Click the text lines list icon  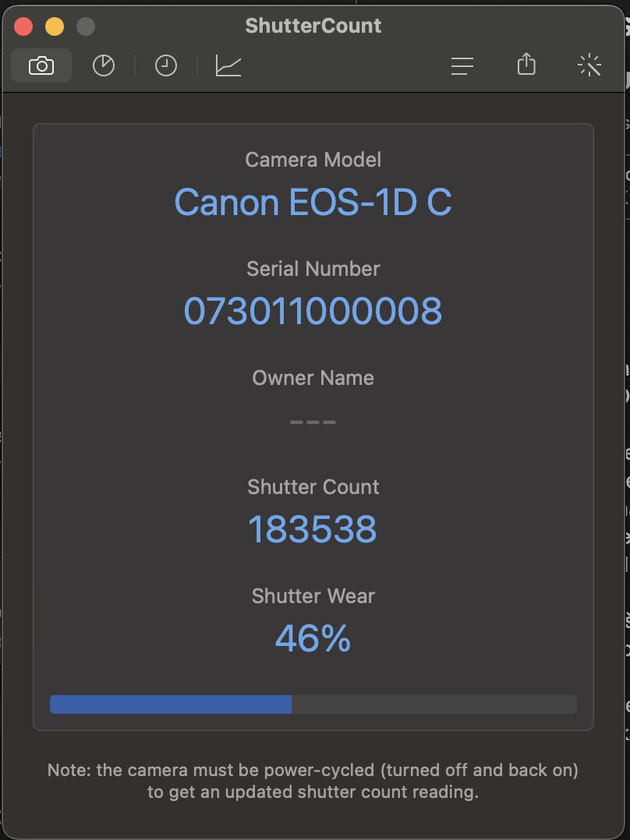(x=462, y=66)
